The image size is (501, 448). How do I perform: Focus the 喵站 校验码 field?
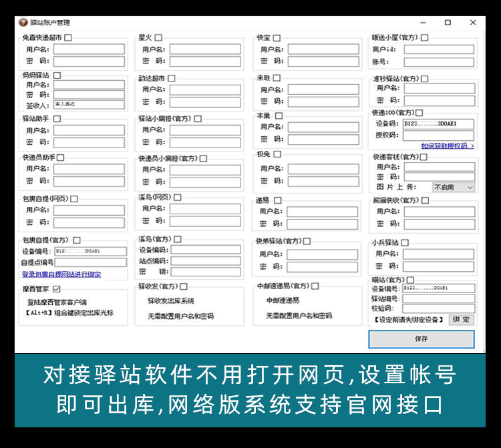pyautogui.click(x=439, y=308)
